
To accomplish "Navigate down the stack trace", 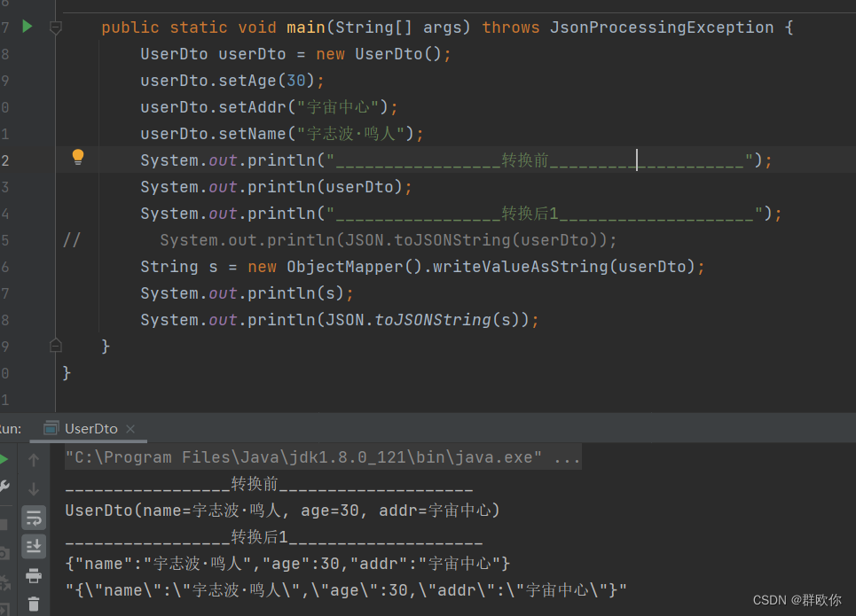I will (34, 489).
